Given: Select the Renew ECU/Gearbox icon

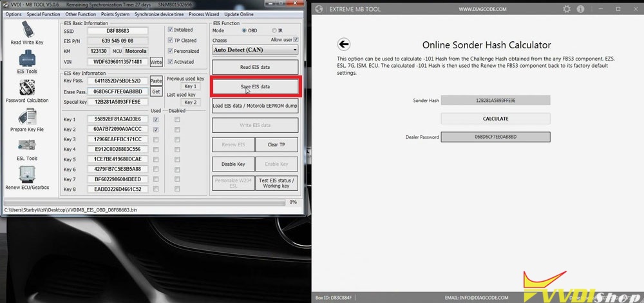Looking at the screenshot, I should coord(27,175).
